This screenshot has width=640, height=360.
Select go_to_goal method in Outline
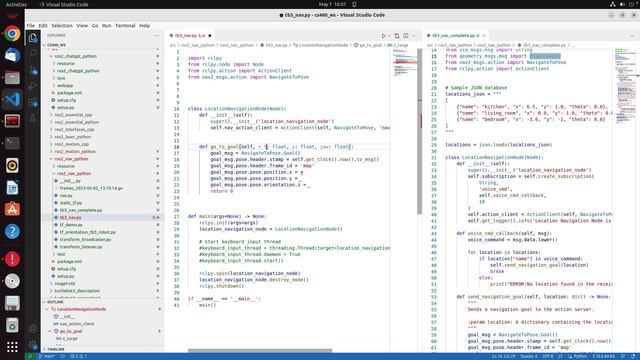point(102,331)
